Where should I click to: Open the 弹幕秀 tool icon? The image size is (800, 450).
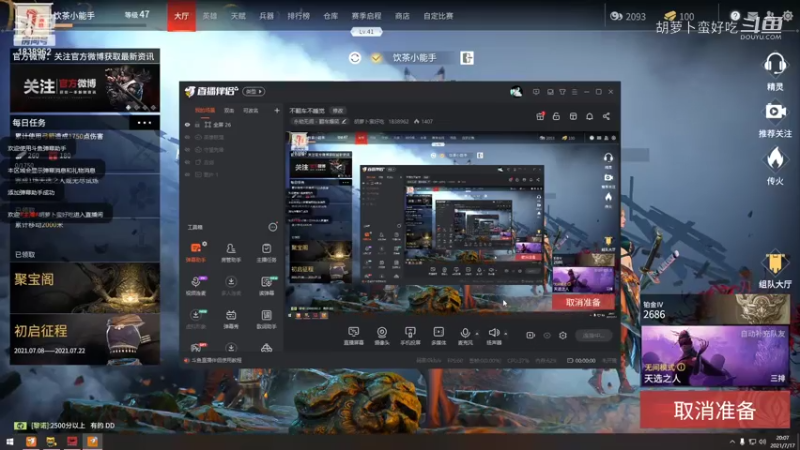[231, 319]
